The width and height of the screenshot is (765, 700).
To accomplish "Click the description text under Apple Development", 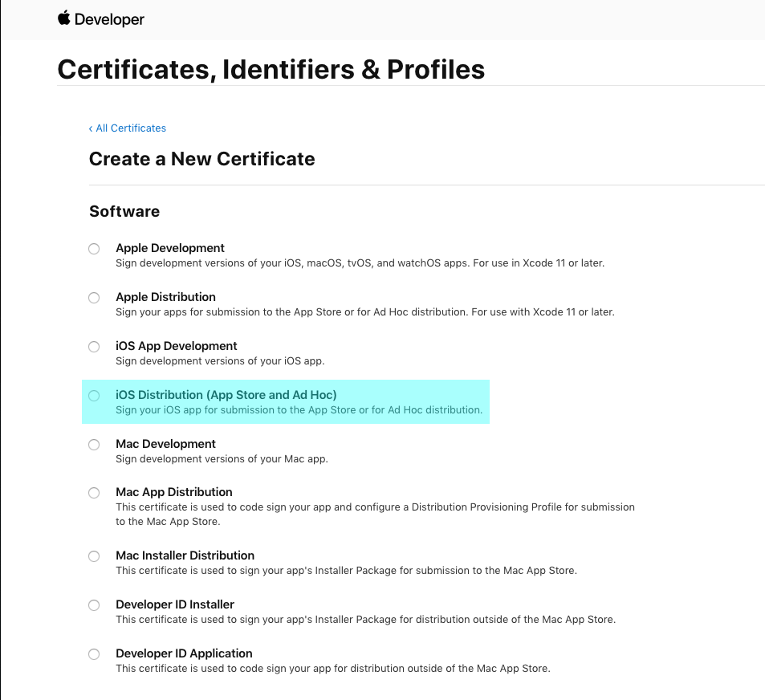I will point(360,263).
